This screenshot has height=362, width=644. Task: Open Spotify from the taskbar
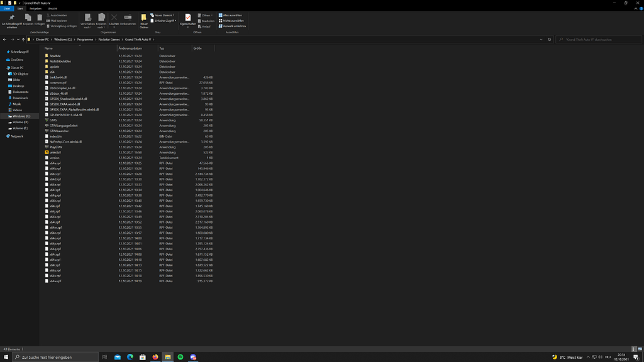pyautogui.click(x=180, y=357)
